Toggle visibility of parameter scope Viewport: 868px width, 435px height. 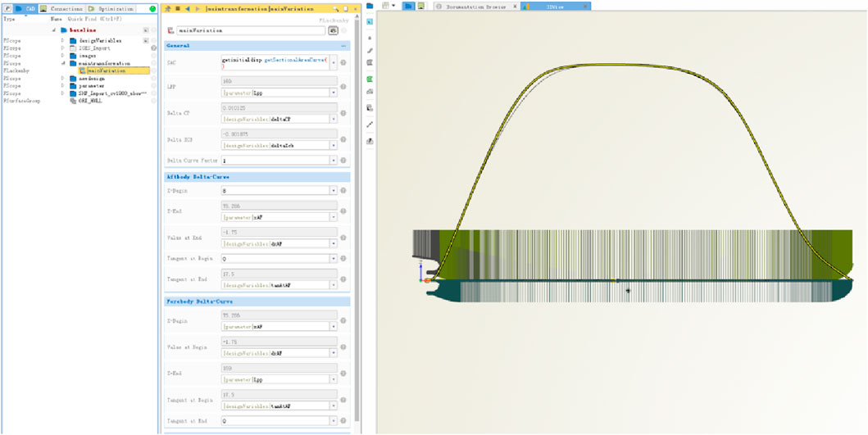[154, 86]
